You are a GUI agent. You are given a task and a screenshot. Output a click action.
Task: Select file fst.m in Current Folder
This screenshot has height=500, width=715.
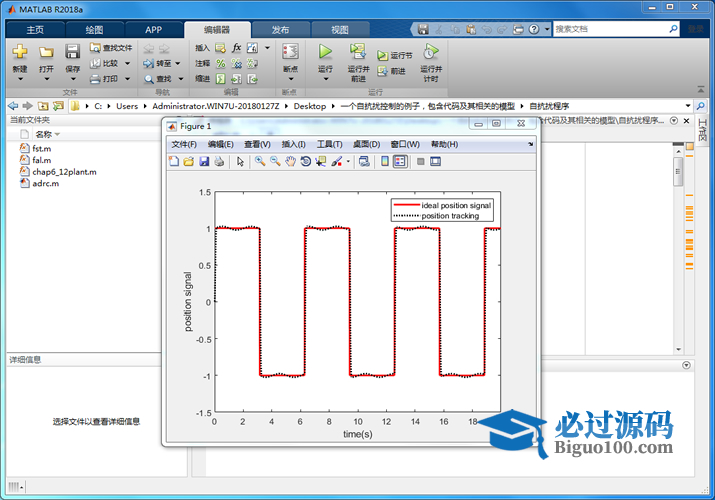coord(41,149)
